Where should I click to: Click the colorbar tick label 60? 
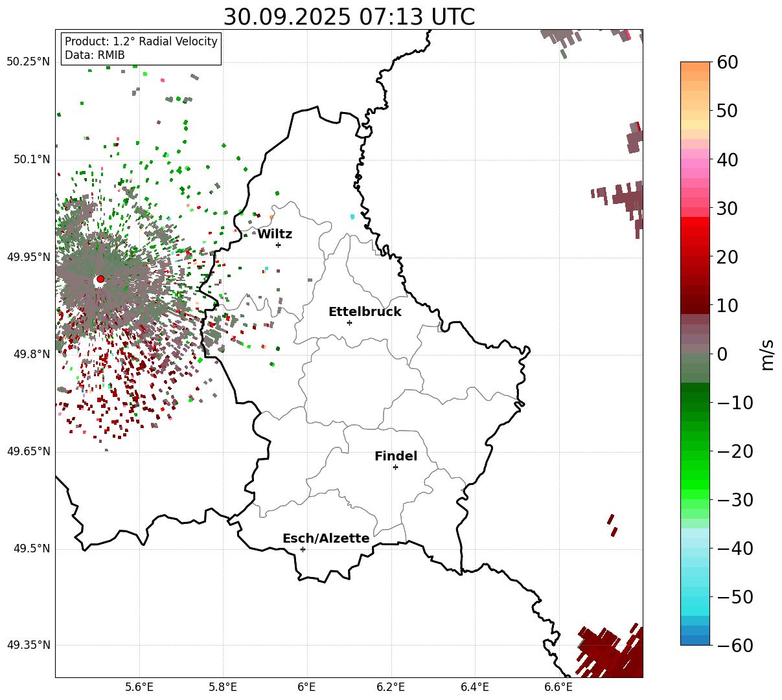tap(728, 62)
